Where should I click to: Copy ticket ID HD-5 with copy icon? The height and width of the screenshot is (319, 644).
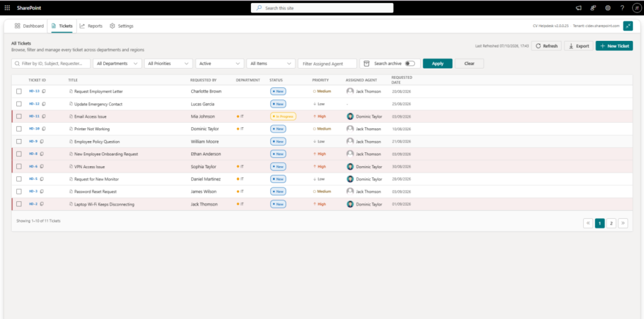(42, 179)
